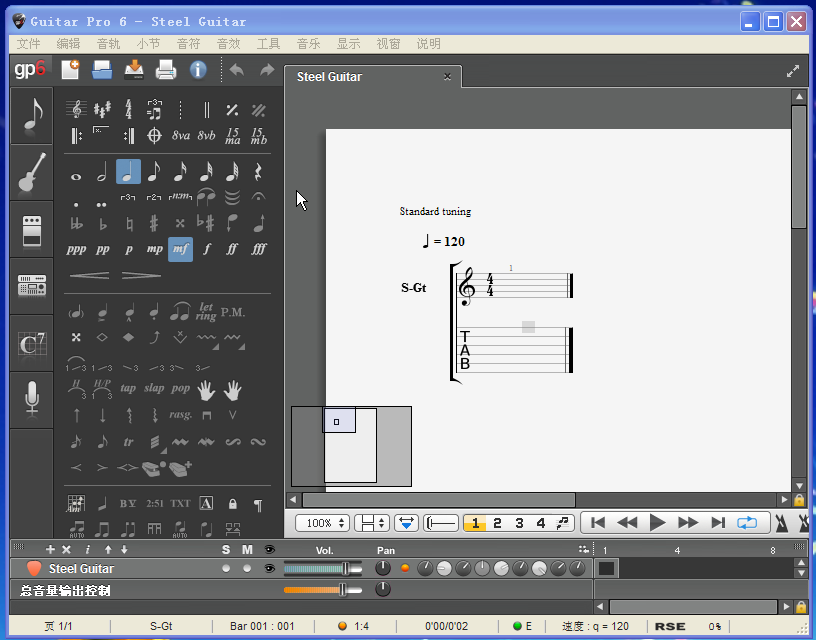Open the microphone lyrics panel

(32, 400)
